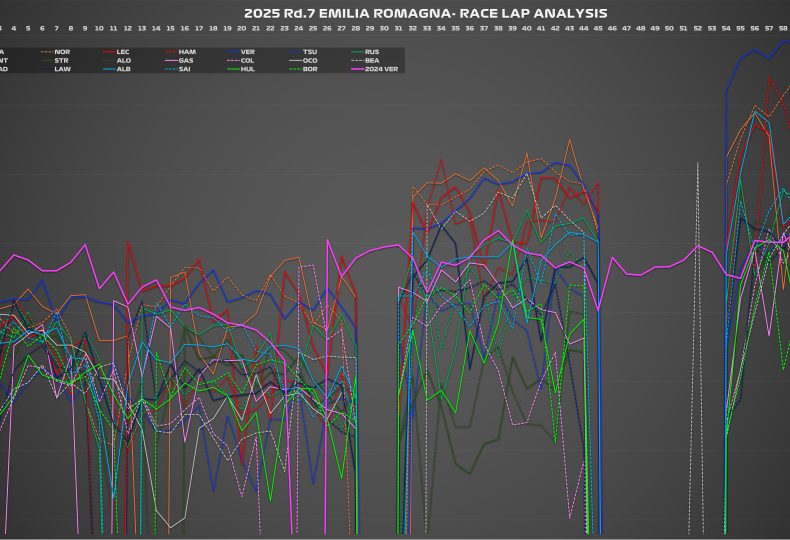The image size is (790, 540).
Task: Click the OCO legend label
Action: (x=309, y=60)
